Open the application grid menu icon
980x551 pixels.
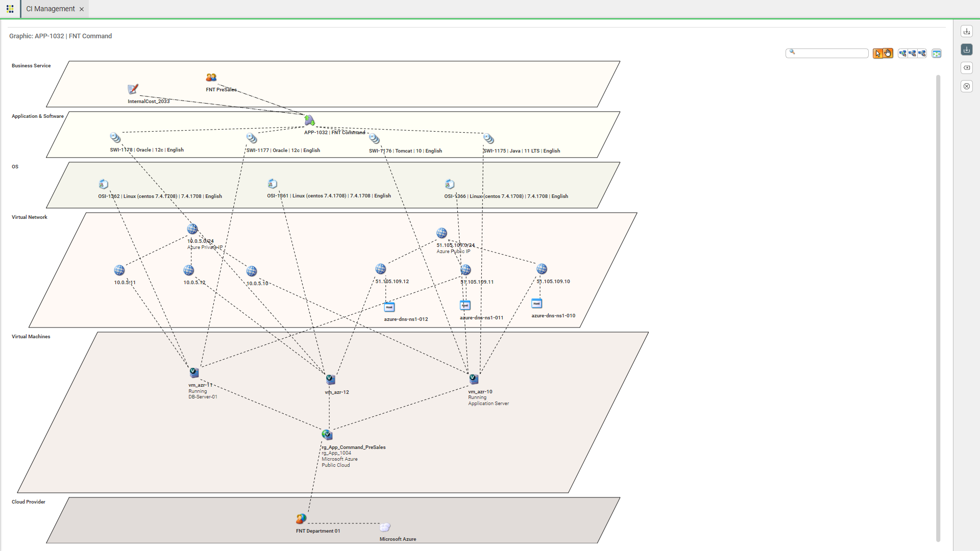(10, 9)
